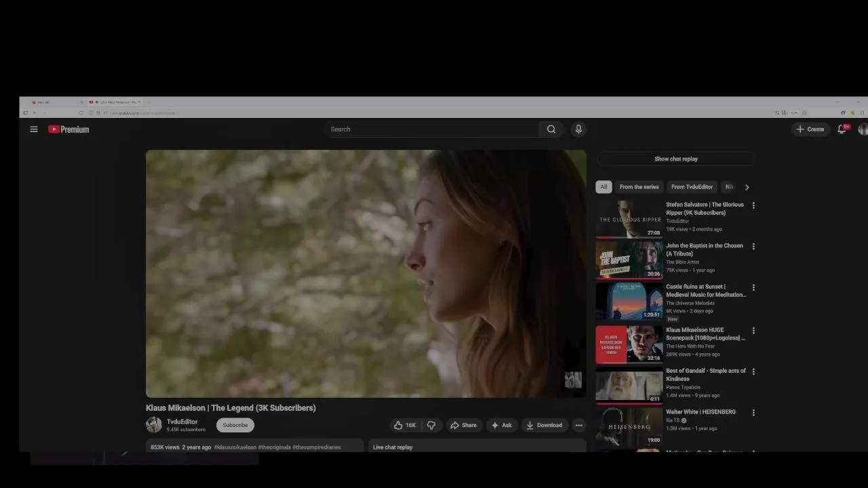Open options menu for Castle Ruins at Sunset
Screen dimensions: 868x488
coord(753,287)
